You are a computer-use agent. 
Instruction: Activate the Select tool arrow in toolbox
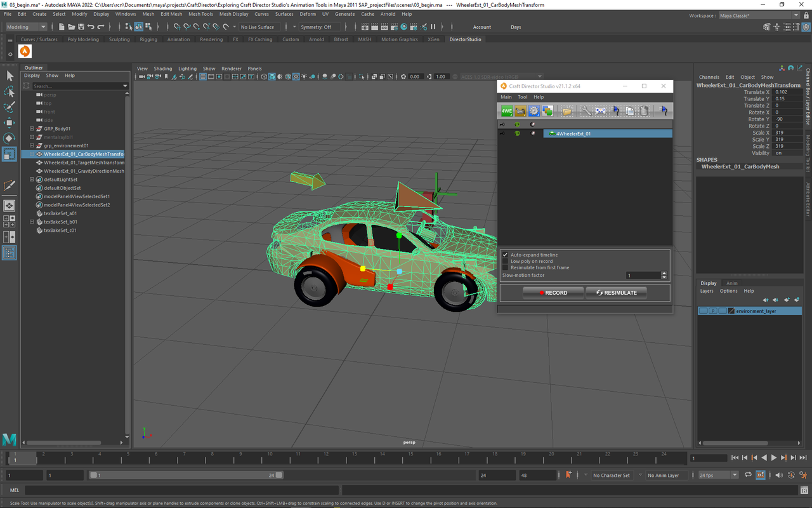point(10,76)
